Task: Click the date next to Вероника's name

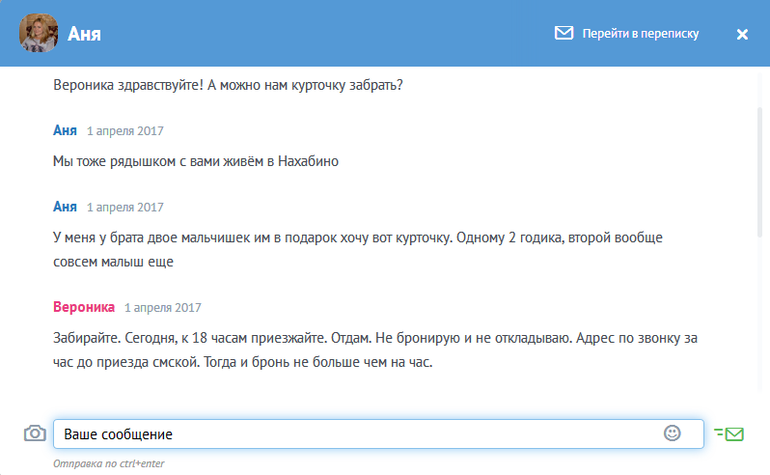Action: click(163, 308)
